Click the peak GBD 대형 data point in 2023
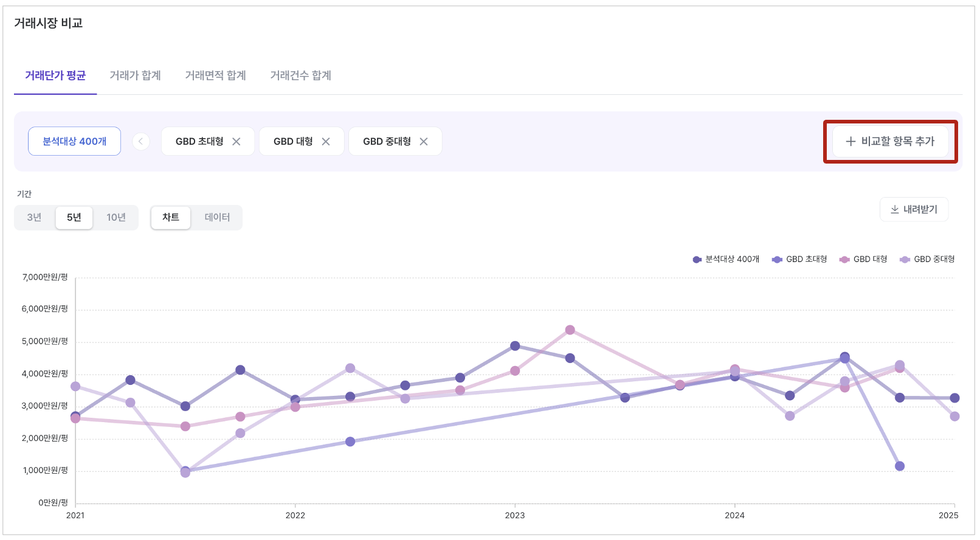The width and height of the screenshot is (980, 540). [x=570, y=330]
